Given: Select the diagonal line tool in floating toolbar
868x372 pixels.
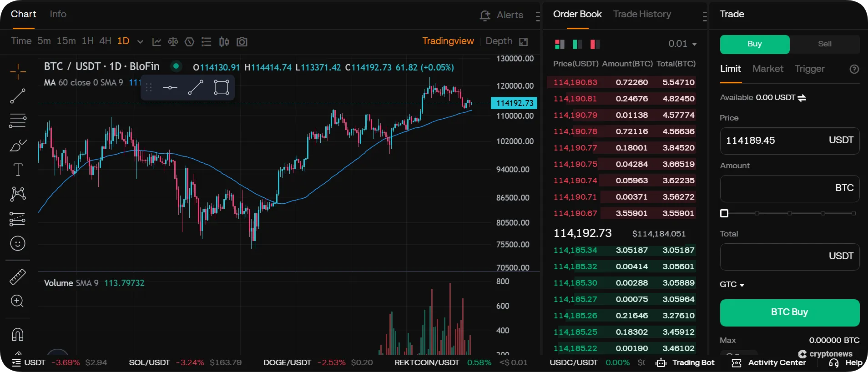Looking at the screenshot, I should [196, 87].
